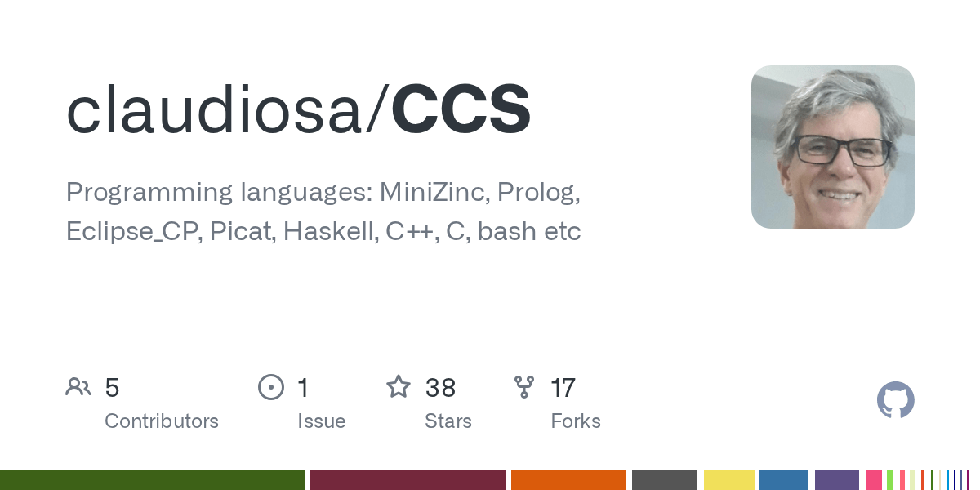Click the Issue circle icon

(270, 387)
